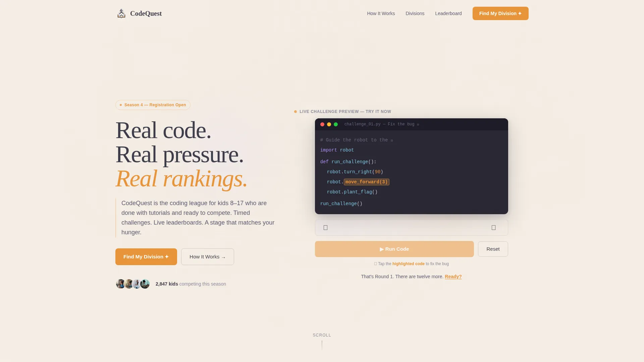The image size is (644, 362).
Task: Click the green window dot in code editor
Action: pyautogui.click(x=336, y=124)
